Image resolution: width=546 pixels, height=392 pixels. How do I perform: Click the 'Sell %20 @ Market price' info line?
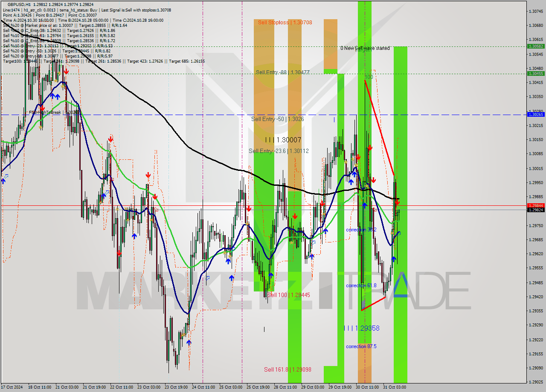coord(65,25)
